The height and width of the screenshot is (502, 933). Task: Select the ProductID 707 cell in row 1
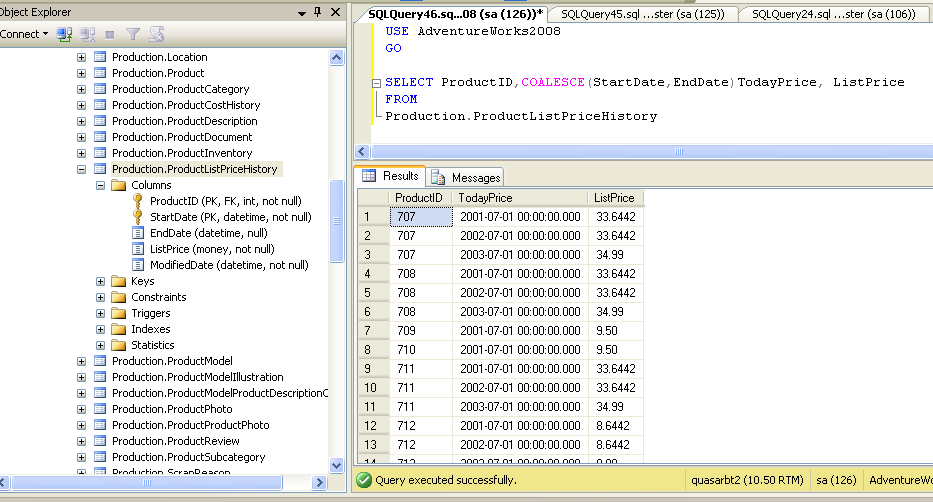click(x=421, y=217)
